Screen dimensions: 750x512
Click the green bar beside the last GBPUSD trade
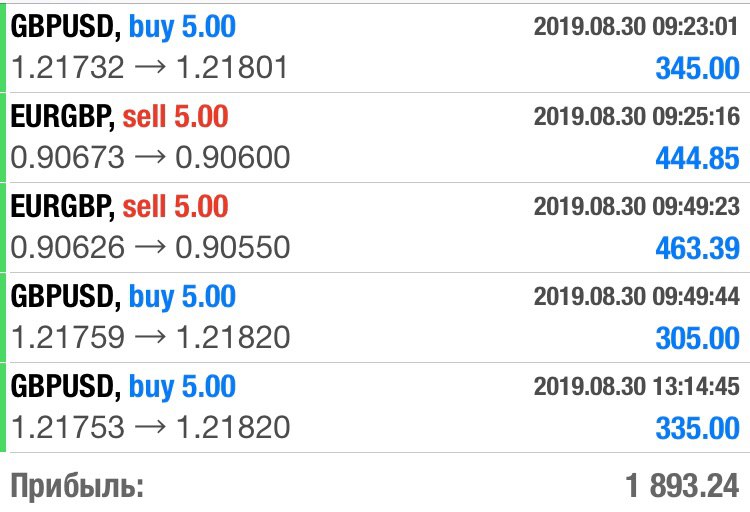3,407
